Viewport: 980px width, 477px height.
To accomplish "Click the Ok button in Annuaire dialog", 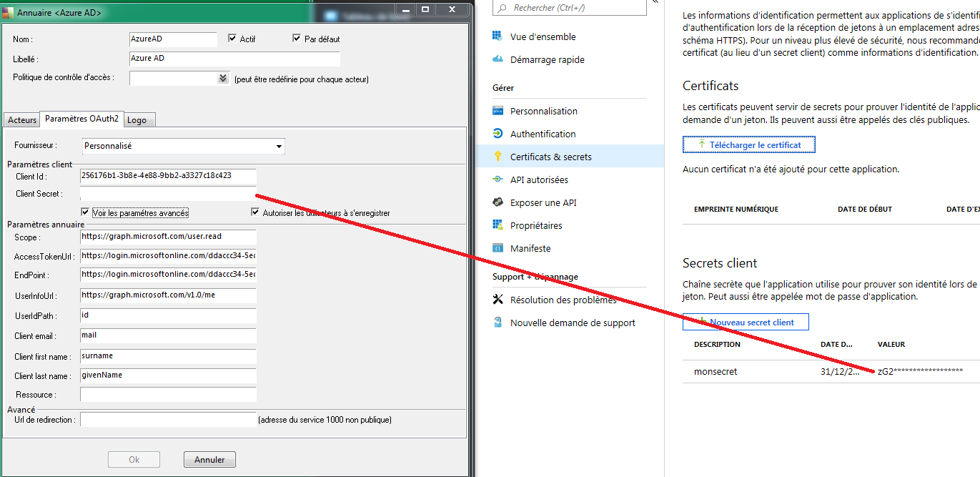I will click(x=134, y=460).
